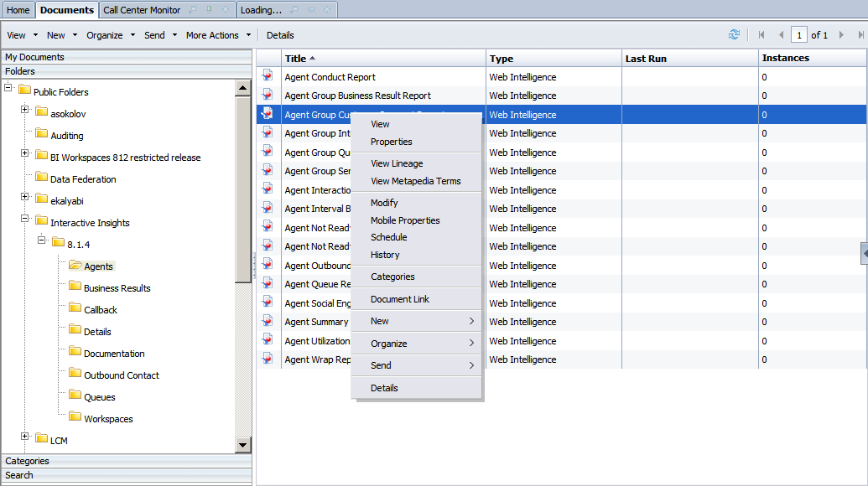
Task: Click the Business Results folder icon
Action: pos(75,287)
